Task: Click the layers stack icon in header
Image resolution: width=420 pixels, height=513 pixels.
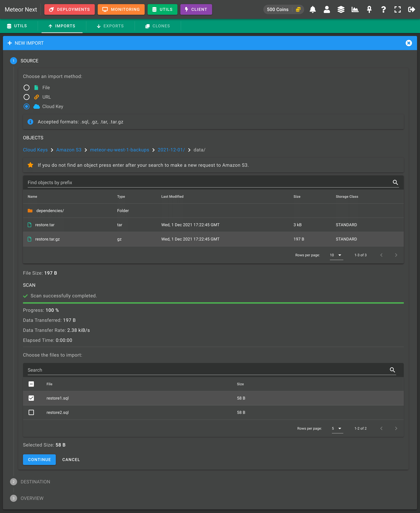Action: tap(341, 9)
